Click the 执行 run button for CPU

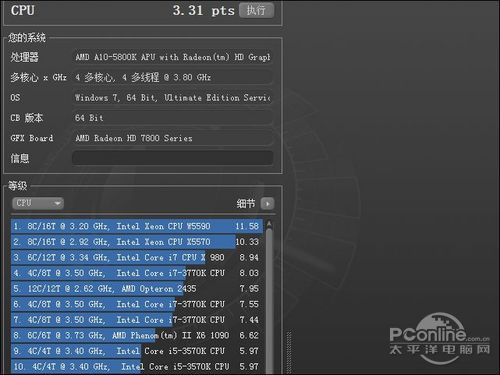coord(257,10)
